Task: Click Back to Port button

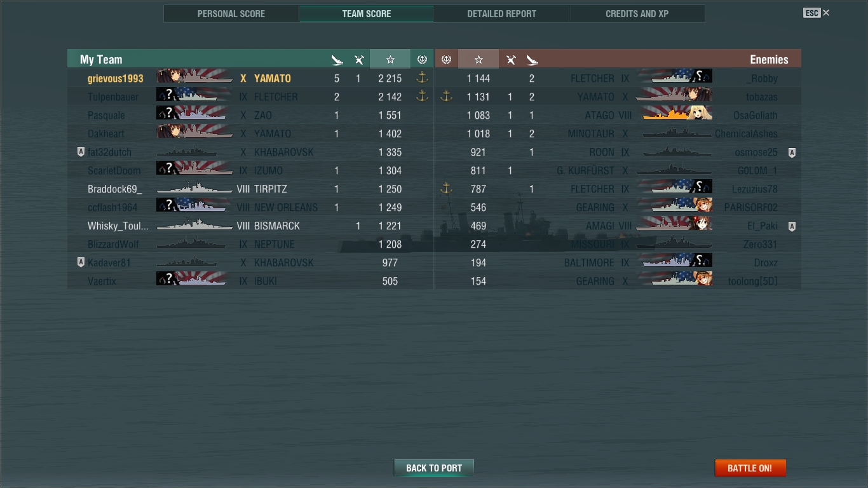Action: [x=434, y=468]
